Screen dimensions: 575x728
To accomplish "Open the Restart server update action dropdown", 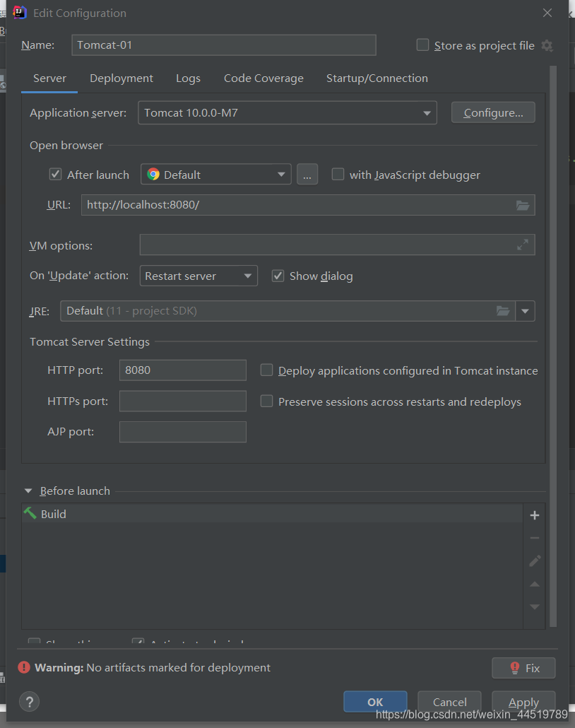I will point(198,276).
